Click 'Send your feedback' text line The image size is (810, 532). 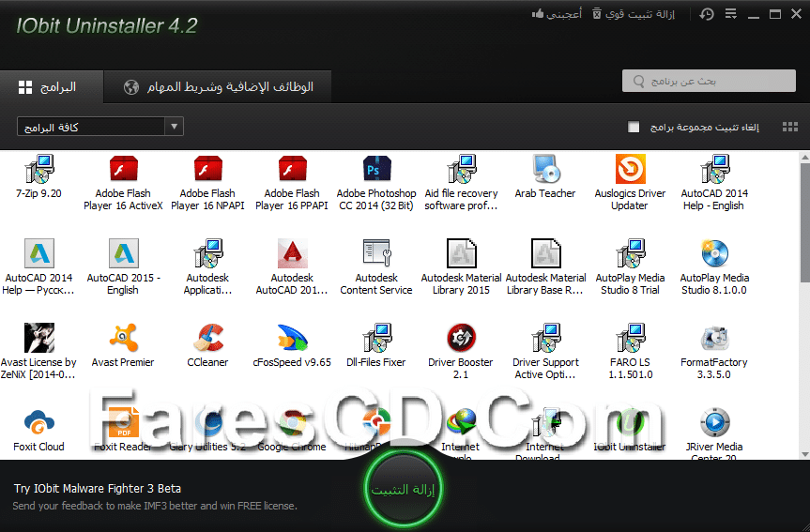(x=155, y=506)
